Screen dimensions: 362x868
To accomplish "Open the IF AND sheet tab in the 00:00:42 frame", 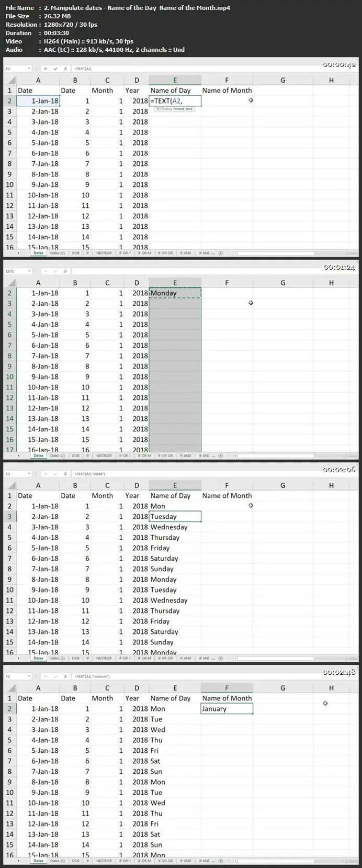I will 186,253.
